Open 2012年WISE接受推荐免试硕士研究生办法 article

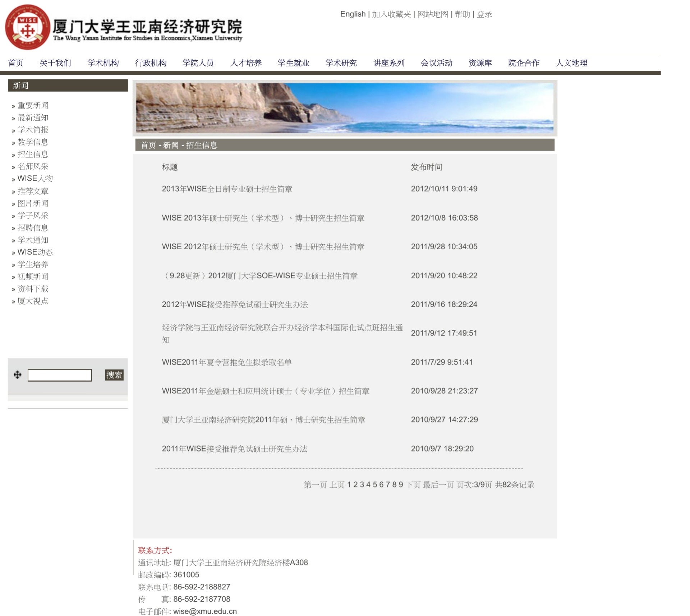(x=235, y=305)
